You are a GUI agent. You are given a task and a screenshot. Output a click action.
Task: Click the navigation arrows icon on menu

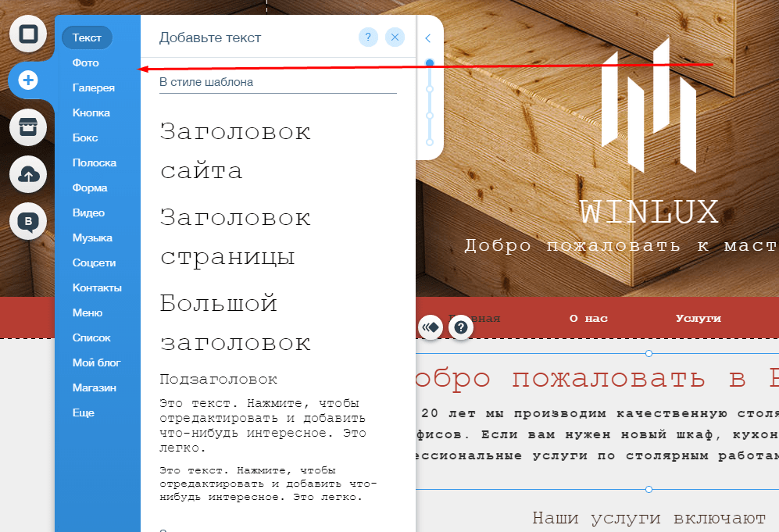(431, 328)
